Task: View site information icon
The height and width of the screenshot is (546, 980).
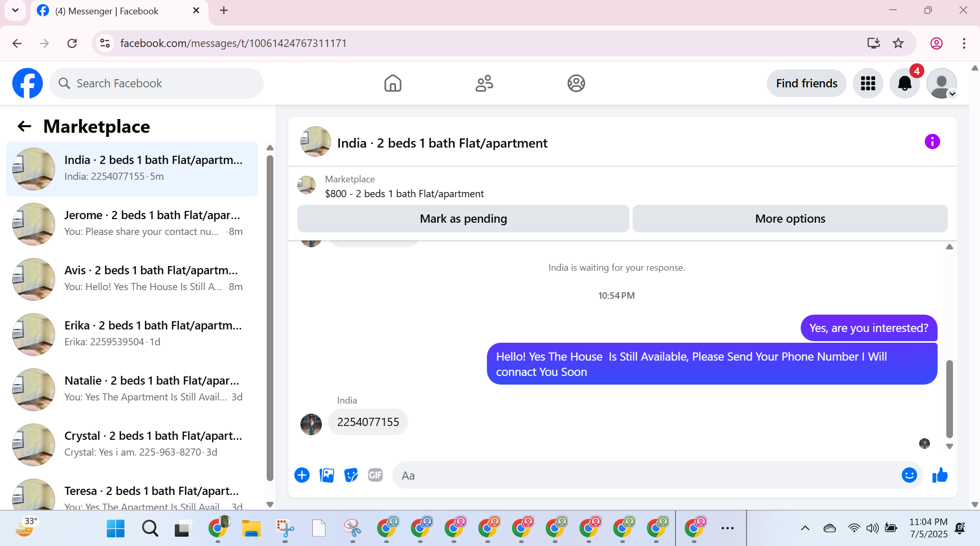Action: pyautogui.click(x=105, y=43)
